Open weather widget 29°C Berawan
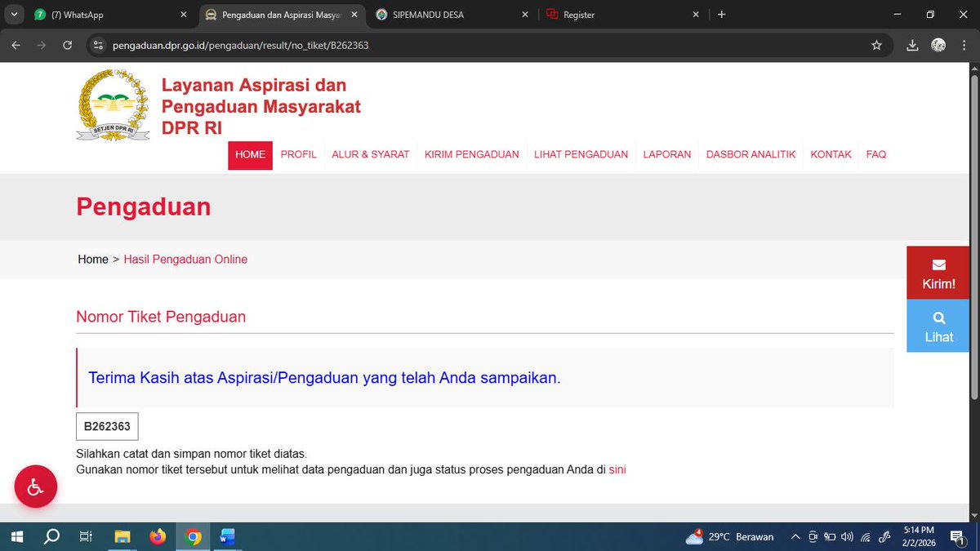Screen dimensions: 980x551 (730, 537)
